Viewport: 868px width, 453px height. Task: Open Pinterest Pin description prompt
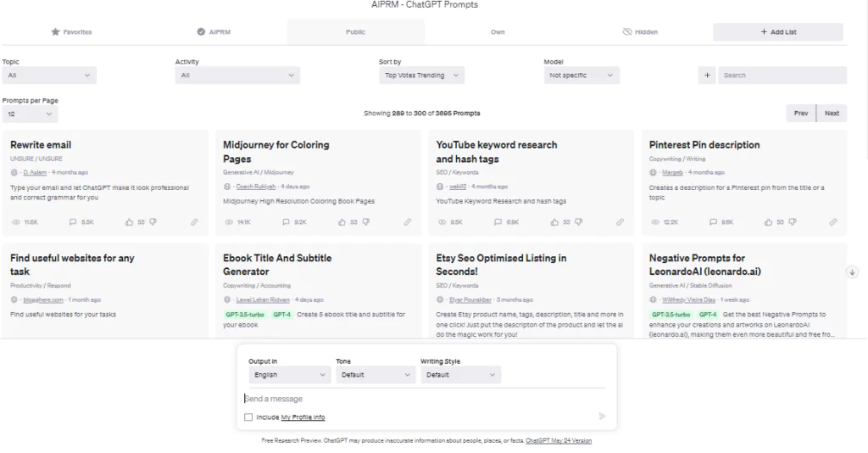tap(704, 145)
